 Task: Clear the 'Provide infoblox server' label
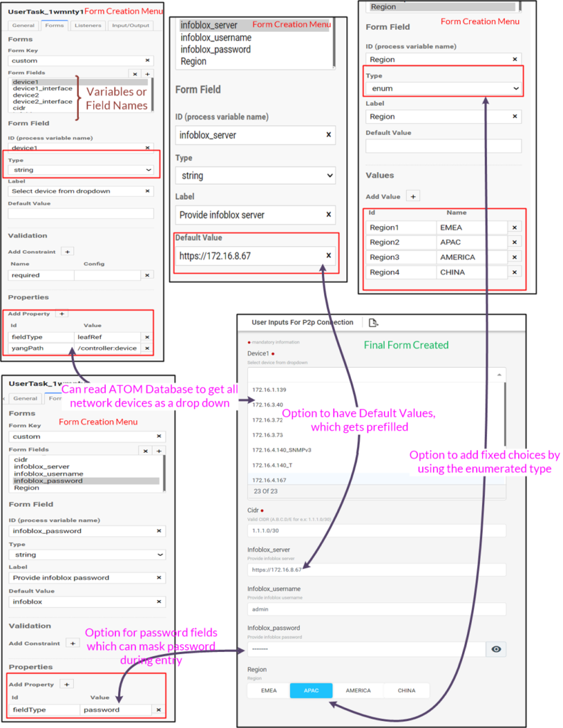click(328, 215)
